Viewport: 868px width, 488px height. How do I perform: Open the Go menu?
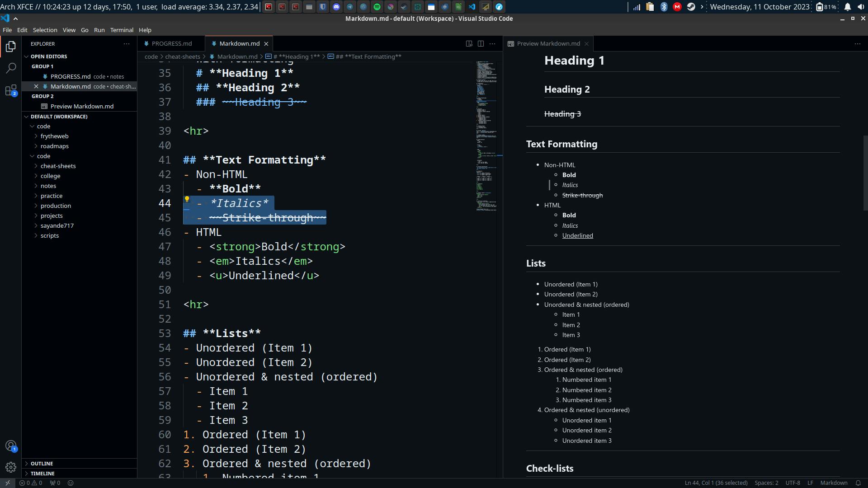pyautogui.click(x=85, y=30)
